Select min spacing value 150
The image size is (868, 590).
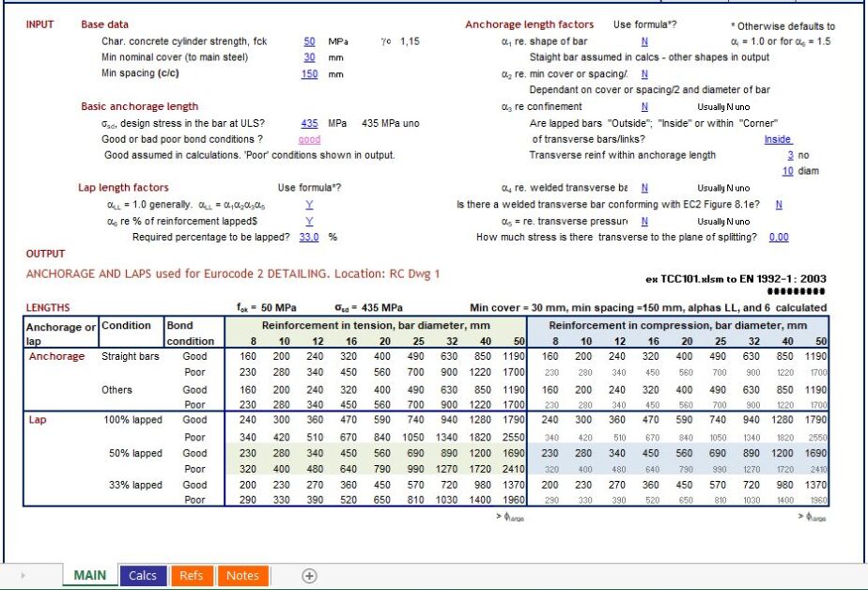(309, 73)
